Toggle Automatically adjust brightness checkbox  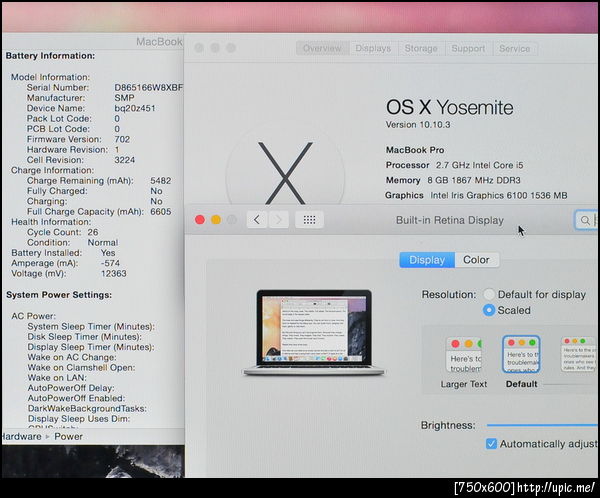(x=491, y=444)
